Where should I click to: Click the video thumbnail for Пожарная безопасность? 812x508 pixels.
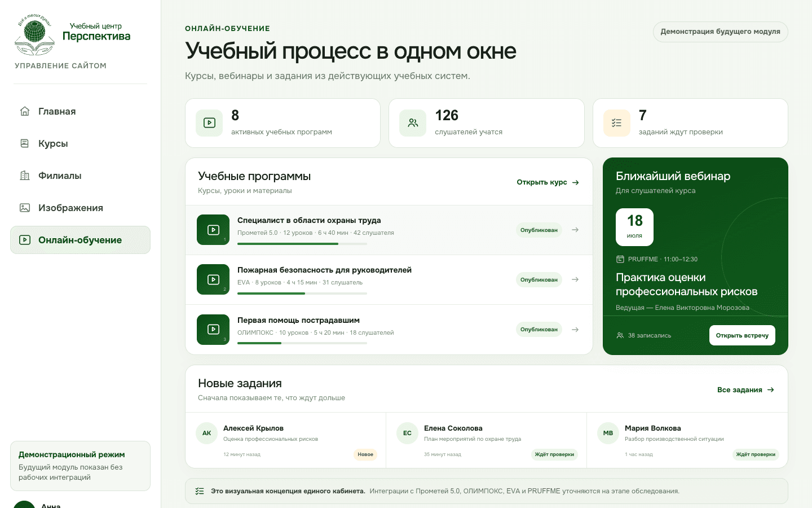(x=213, y=279)
